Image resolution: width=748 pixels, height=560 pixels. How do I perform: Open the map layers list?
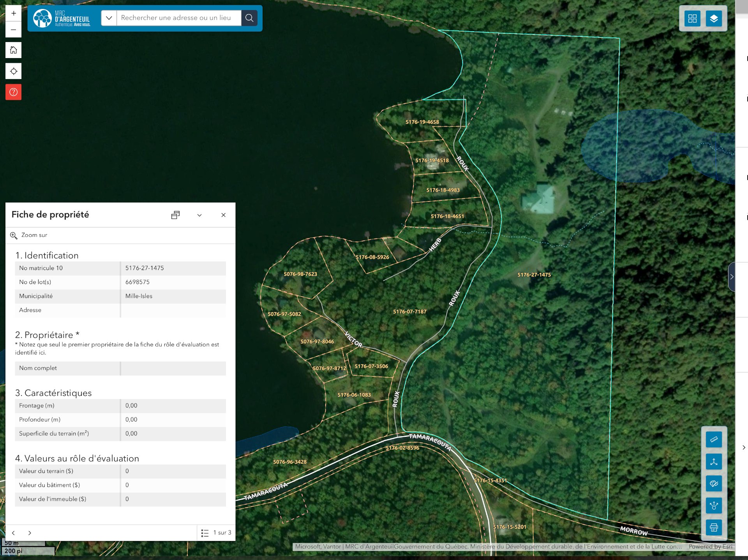714,18
